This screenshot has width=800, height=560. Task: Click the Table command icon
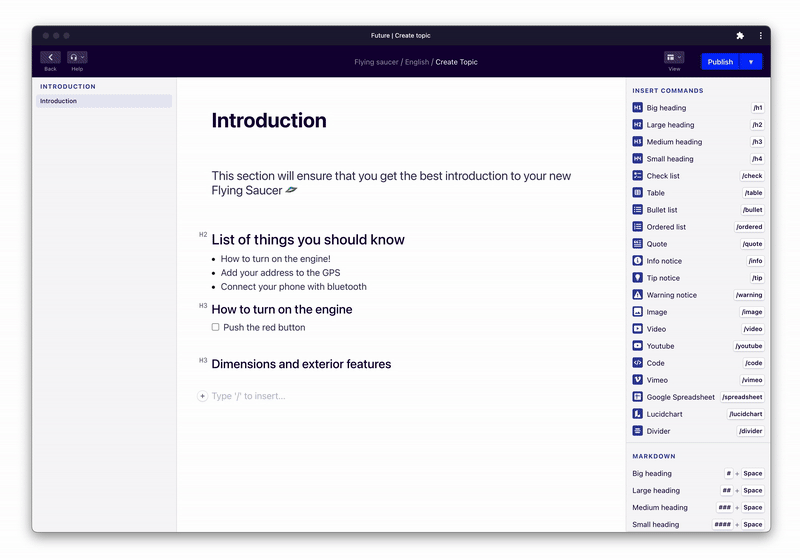click(x=637, y=192)
